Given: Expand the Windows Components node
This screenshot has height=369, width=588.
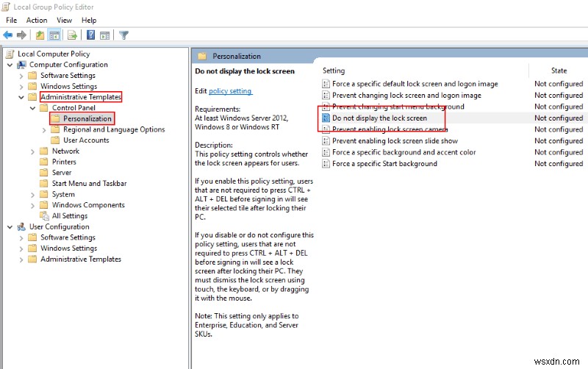Looking at the screenshot, I should point(32,206).
